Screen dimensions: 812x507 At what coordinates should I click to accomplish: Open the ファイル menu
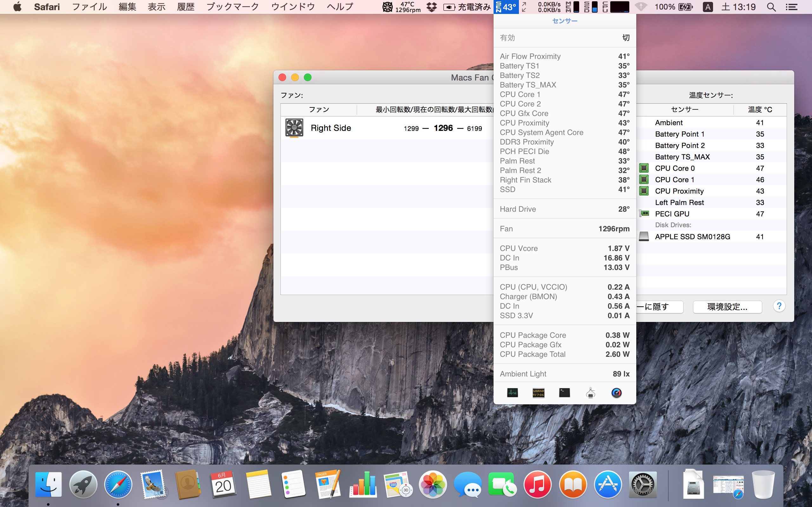point(89,7)
